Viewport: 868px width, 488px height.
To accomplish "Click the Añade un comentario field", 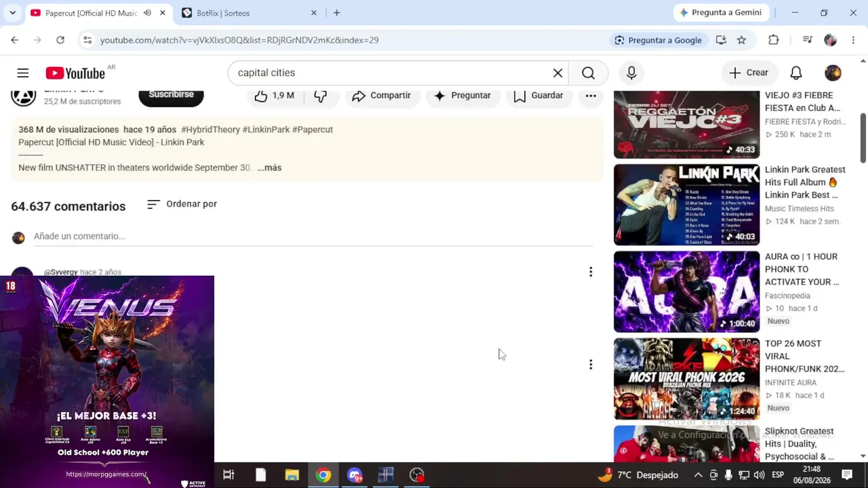I will point(313,237).
